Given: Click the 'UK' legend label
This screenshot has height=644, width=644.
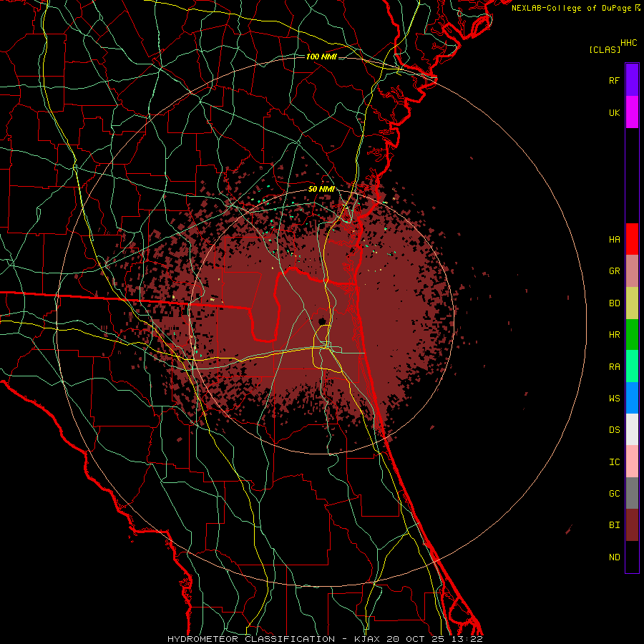Looking at the screenshot, I should click(x=614, y=112).
